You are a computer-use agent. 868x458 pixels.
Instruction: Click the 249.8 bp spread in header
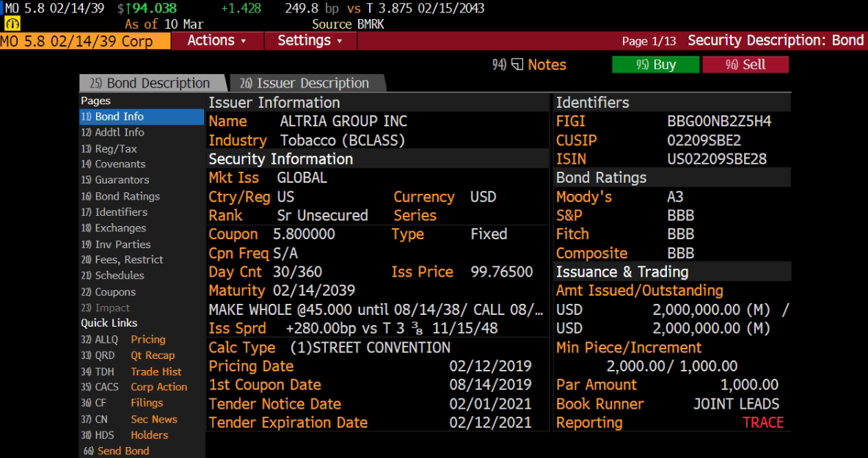coord(312,8)
